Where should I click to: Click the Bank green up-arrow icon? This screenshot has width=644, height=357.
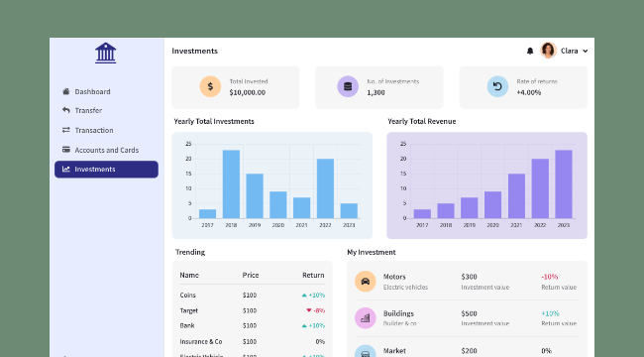point(304,325)
